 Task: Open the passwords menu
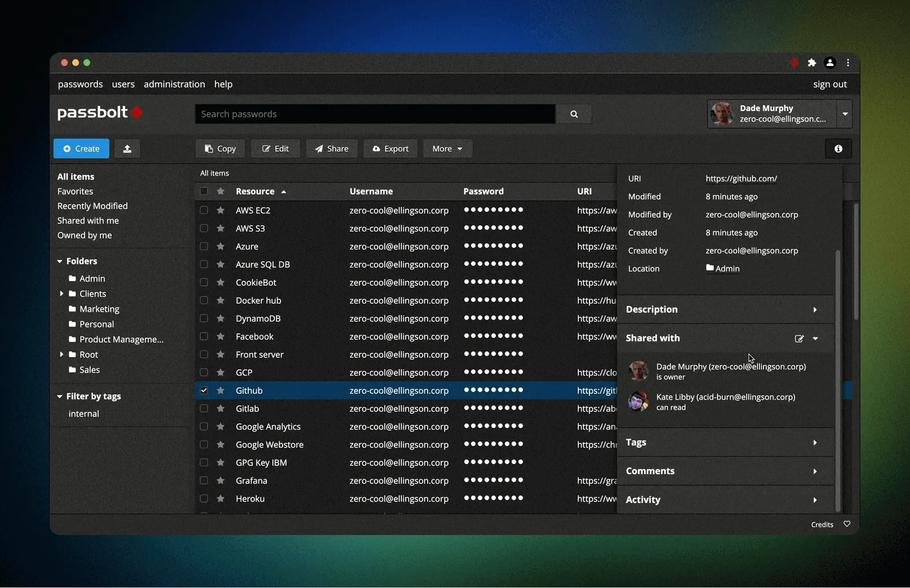(80, 84)
